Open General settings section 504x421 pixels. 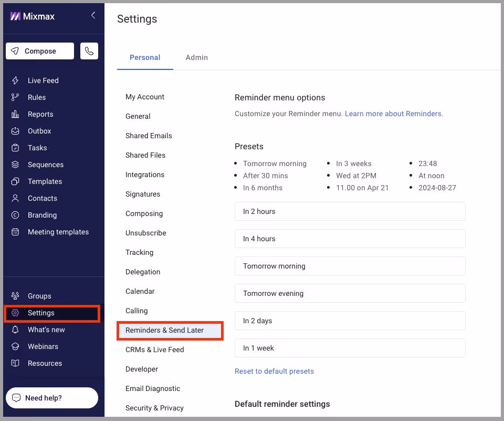click(138, 116)
